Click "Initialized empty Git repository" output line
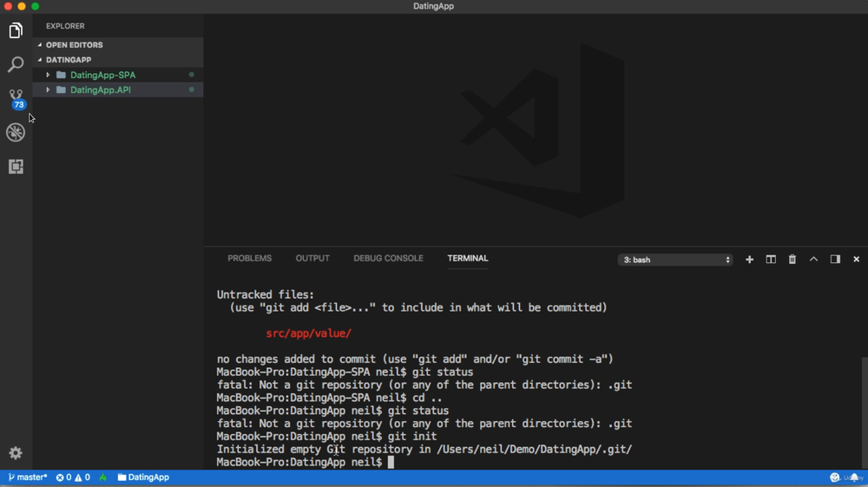868x487 pixels. click(x=424, y=450)
